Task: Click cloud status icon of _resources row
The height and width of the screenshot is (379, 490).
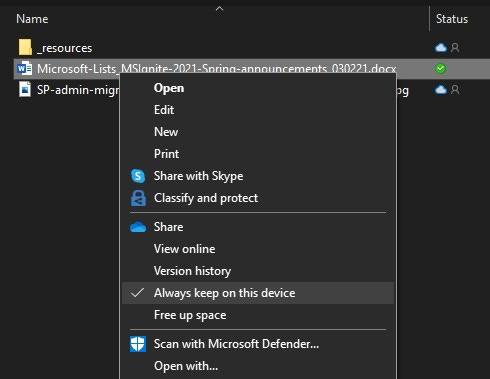Action: (441, 48)
